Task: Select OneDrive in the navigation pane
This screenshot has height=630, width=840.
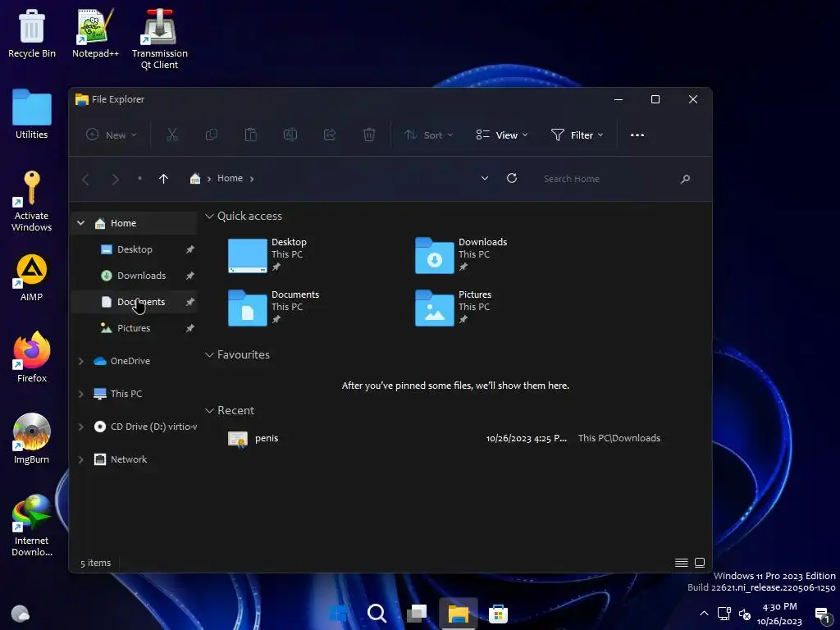Action: click(130, 361)
